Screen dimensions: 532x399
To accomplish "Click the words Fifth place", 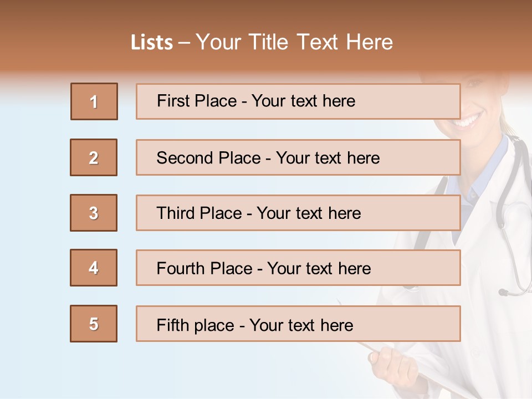I will coord(196,325).
